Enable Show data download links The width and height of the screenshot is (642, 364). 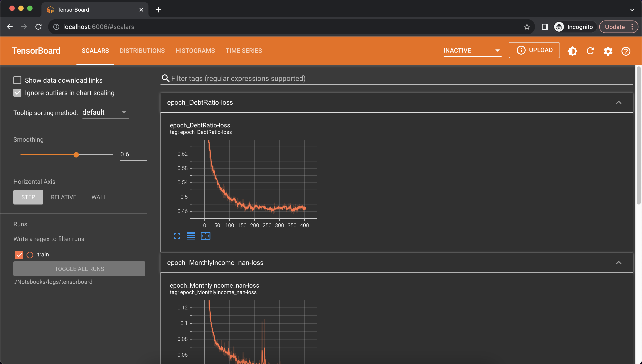point(17,80)
